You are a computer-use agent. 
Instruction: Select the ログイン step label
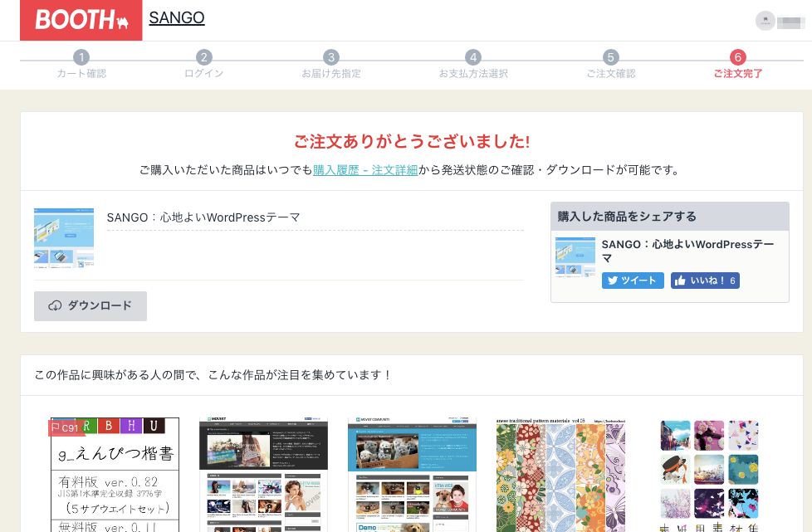point(204,74)
